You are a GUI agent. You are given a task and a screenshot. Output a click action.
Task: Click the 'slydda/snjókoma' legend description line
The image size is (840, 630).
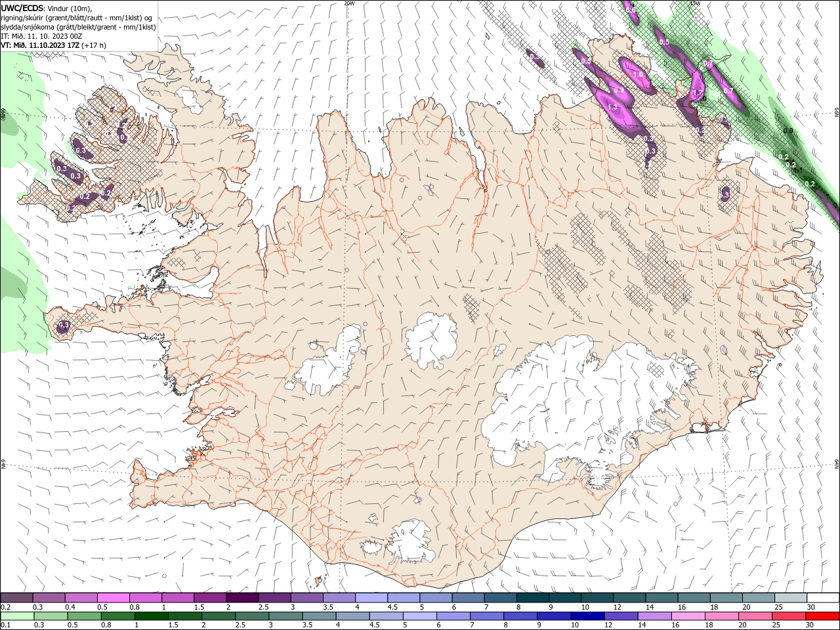pos(78,27)
